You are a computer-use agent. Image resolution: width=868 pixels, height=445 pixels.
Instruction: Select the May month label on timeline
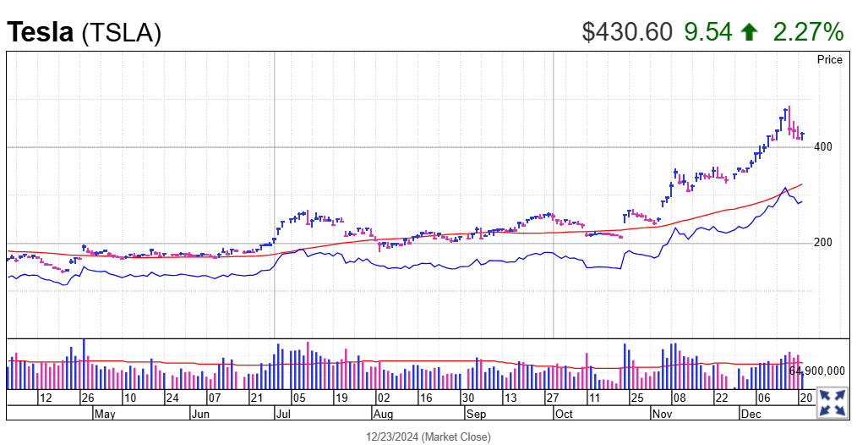tap(105, 414)
